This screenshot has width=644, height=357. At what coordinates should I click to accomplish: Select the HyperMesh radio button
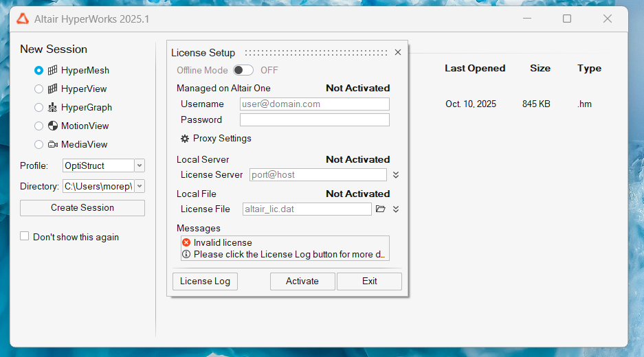click(x=38, y=71)
